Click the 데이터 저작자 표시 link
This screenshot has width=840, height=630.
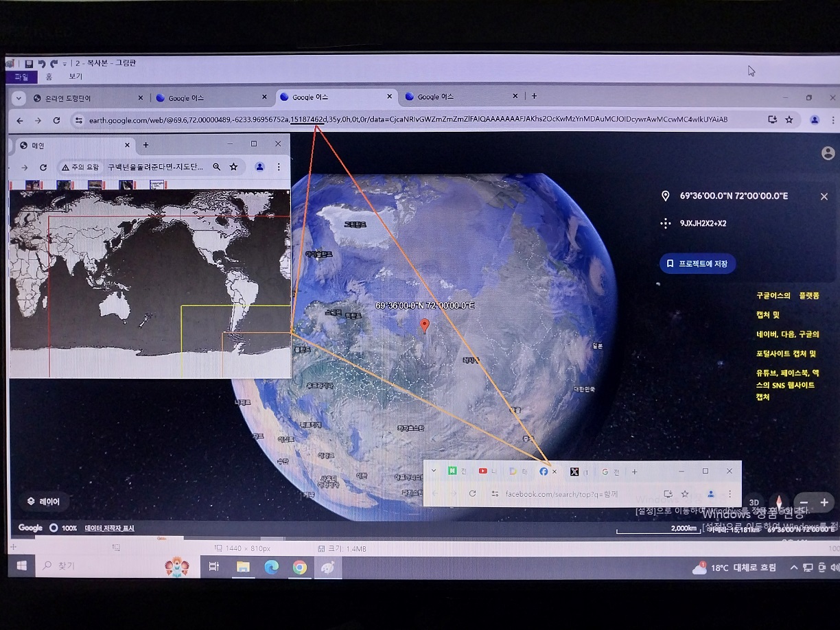(109, 528)
